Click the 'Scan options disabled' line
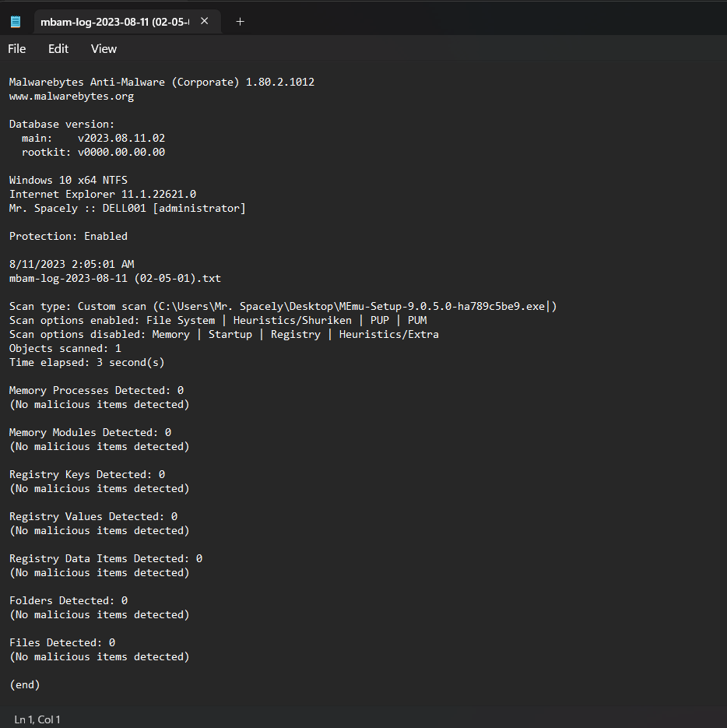This screenshot has height=728, width=727. coord(223,334)
